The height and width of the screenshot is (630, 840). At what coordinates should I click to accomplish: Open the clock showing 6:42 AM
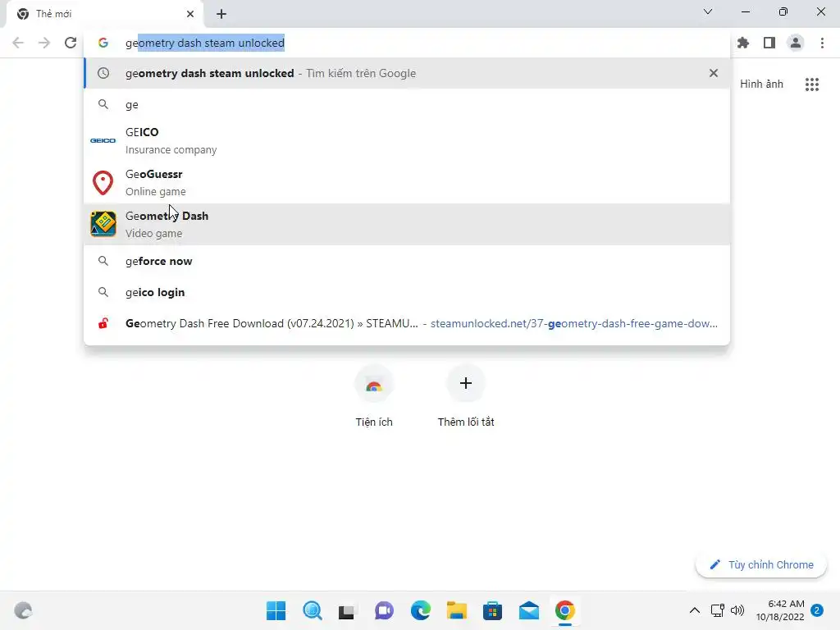point(780,610)
